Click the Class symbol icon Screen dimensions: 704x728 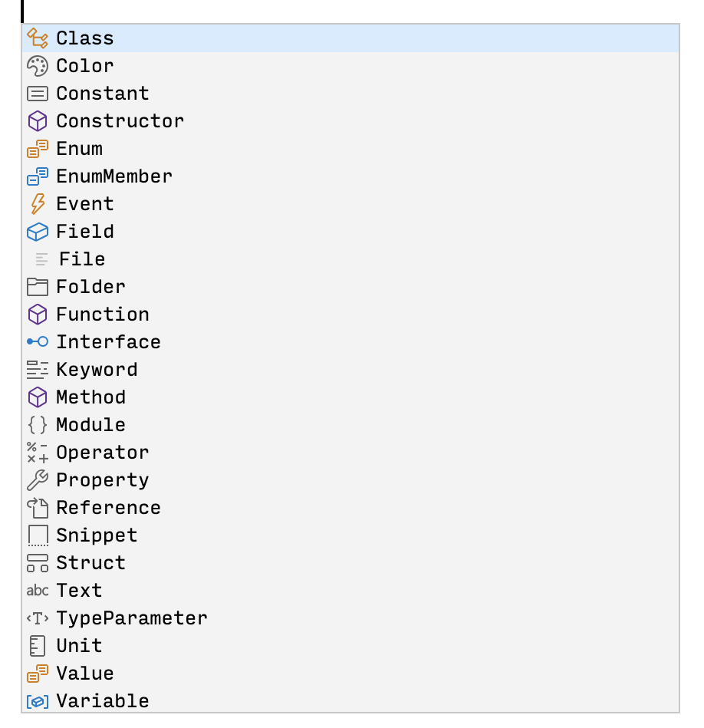(38, 38)
